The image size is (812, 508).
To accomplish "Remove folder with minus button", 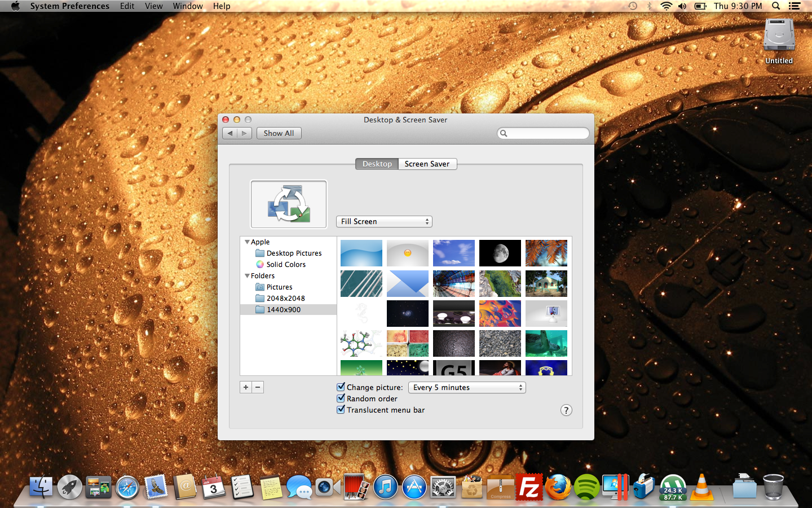I will click(x=258, y=387).
